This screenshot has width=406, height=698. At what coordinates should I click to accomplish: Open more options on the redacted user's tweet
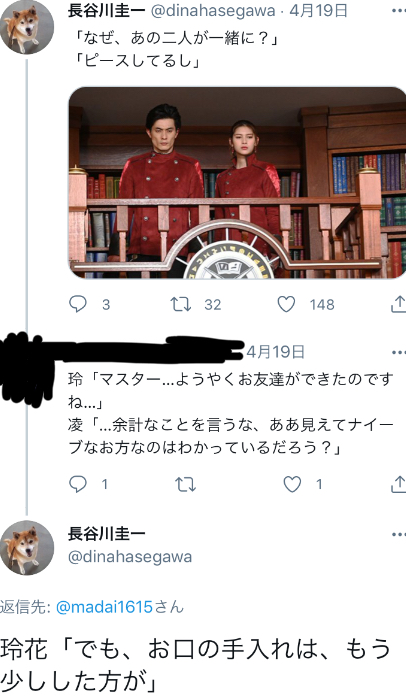398,352
